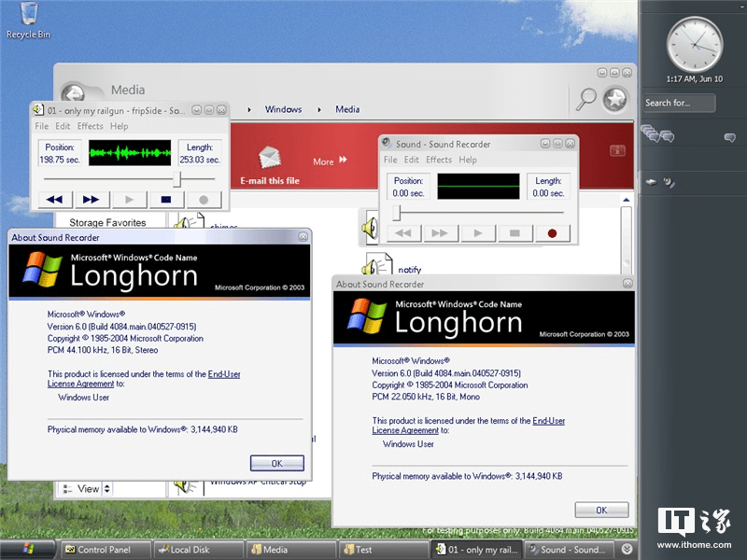Click Rewind in the playing Sound Recorder
The height and width of the screenshot is (560, 747).
(53, 199)
